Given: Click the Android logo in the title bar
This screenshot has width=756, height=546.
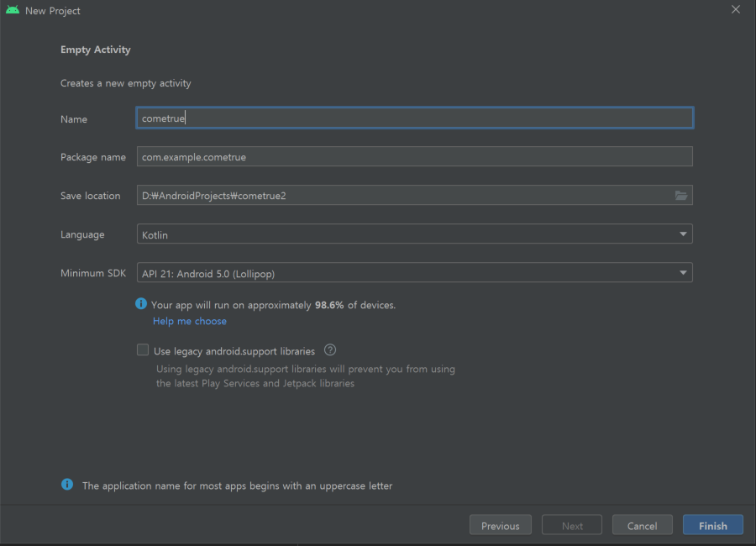Looking at the screenshot, I should (13, 10).
